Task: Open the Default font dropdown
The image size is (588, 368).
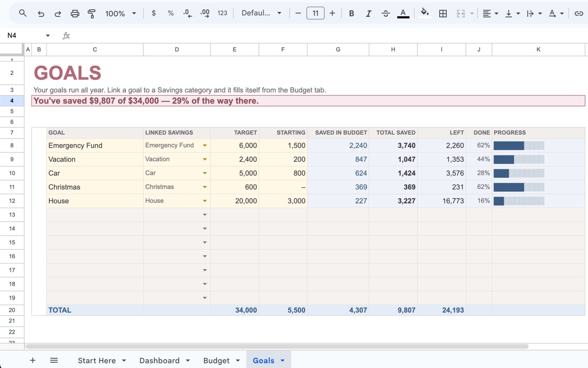Action: click(261, 13)
